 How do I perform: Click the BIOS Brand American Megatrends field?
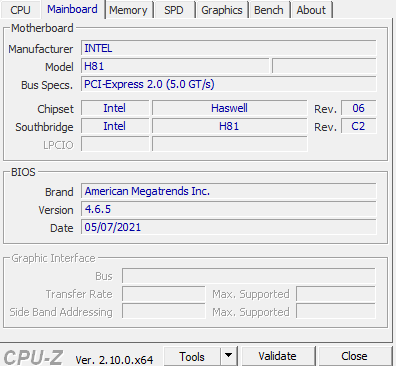[229, 191]
